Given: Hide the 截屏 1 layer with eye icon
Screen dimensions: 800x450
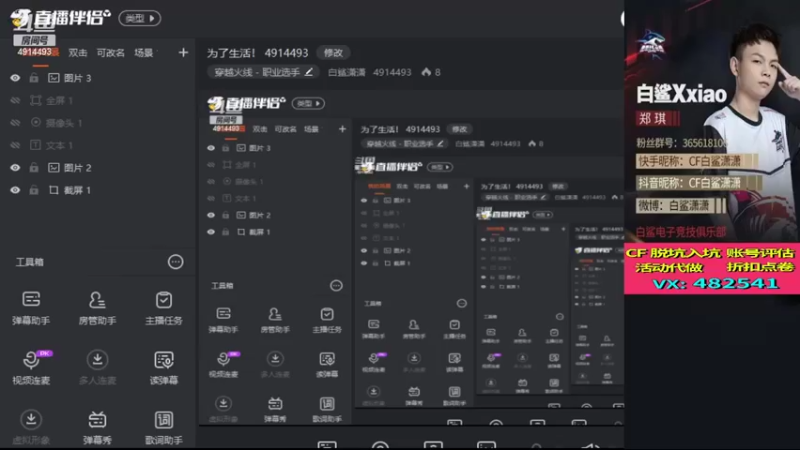Looking at the screenshot, I should coord(15,190).
